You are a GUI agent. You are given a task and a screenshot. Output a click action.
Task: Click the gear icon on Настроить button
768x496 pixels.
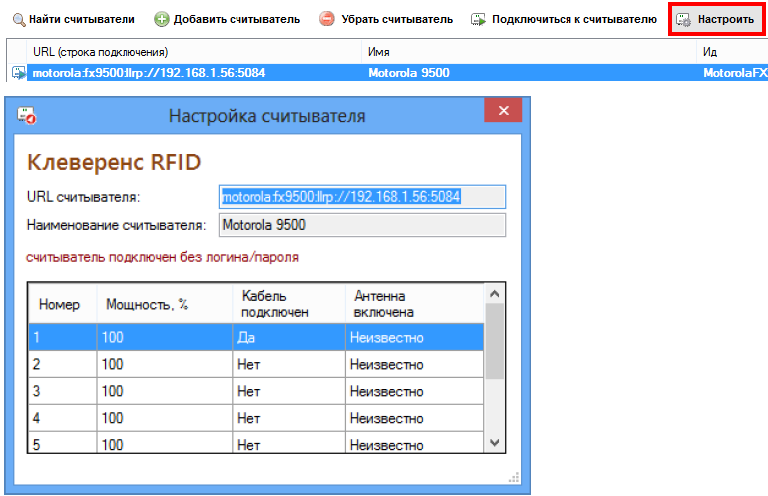point(683,20)
